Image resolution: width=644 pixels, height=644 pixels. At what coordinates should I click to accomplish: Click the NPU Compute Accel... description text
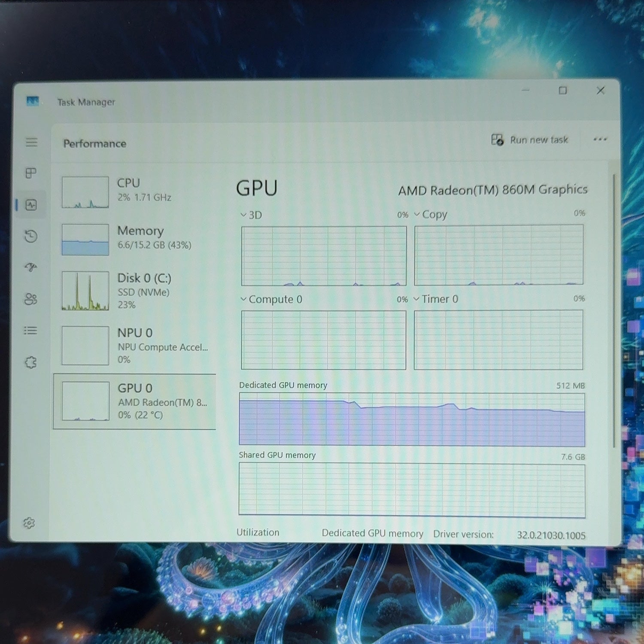tap(163, 347)
